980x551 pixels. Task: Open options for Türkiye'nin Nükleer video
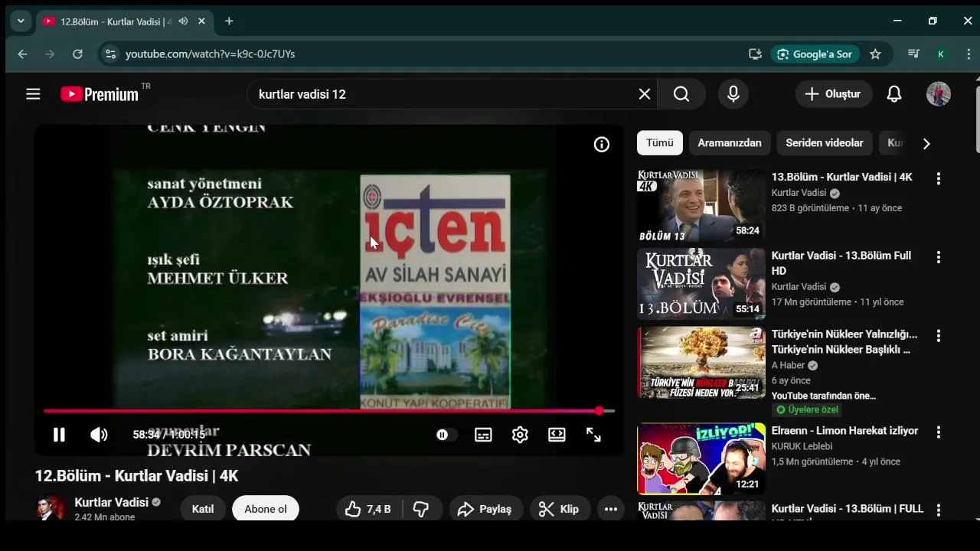coord(939,336)
